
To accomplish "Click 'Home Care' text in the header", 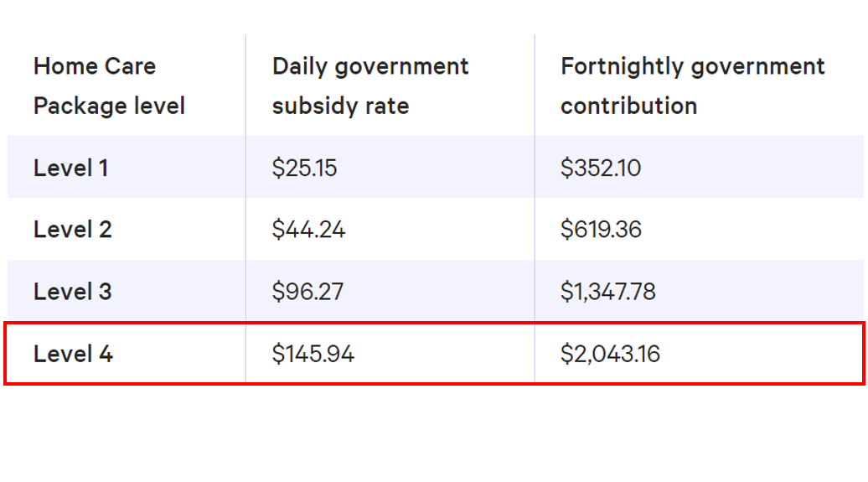I will pos(95,66).
